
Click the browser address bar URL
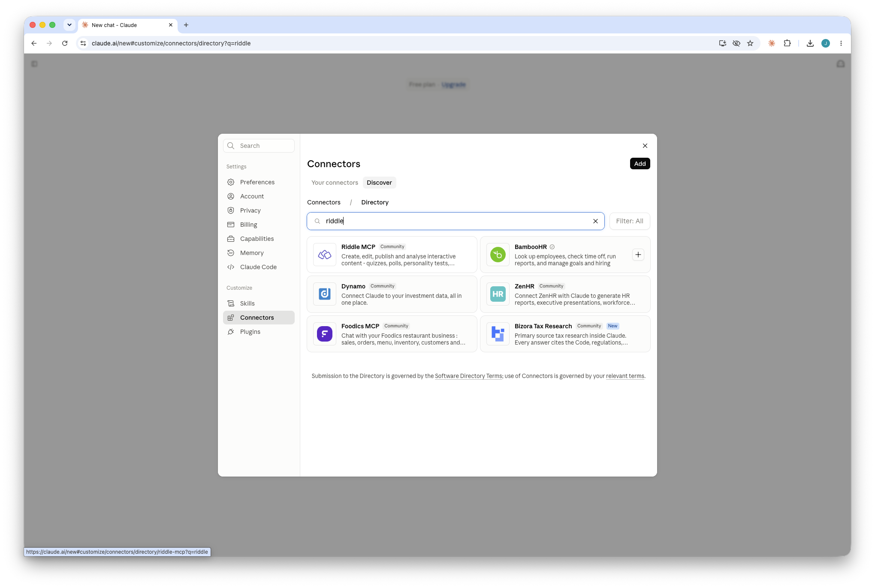(171, 43)
